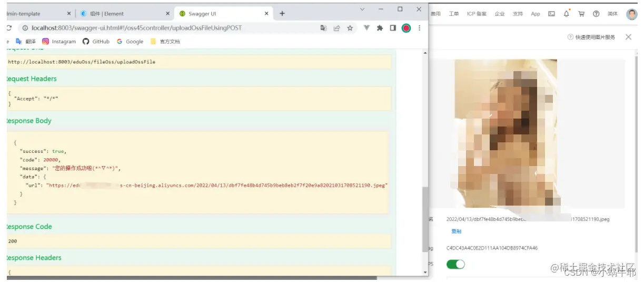This screenshot has width=644, height=282.
Task: Click the Swagger page scroll up arrow
Action: tap(425, 53)
